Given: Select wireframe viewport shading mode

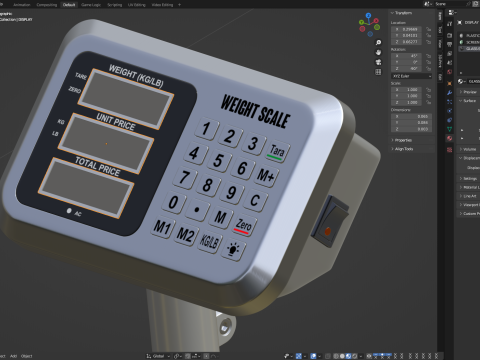Looking at the screenshot, I should [337, 356].
